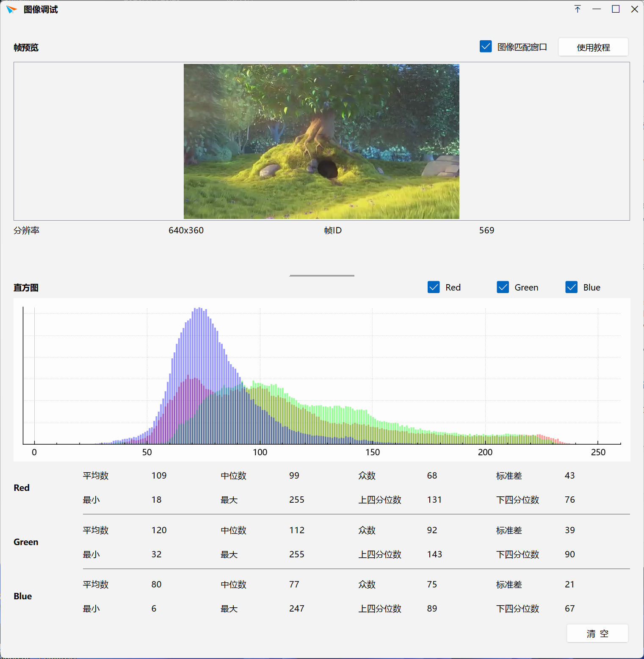This screenshot has height=659, width=644.
Task: Select Red 标准差 value 43
Action: (569, 476)
